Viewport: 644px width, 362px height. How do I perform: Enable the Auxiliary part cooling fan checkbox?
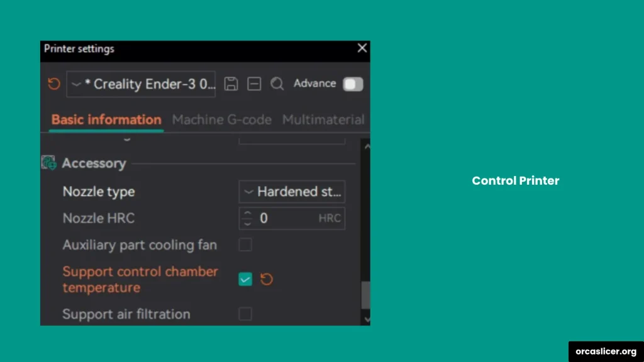pos(245,244)
